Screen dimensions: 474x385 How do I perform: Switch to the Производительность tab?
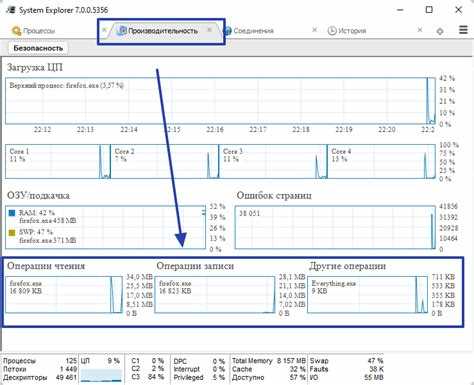[x=163, y=31]
